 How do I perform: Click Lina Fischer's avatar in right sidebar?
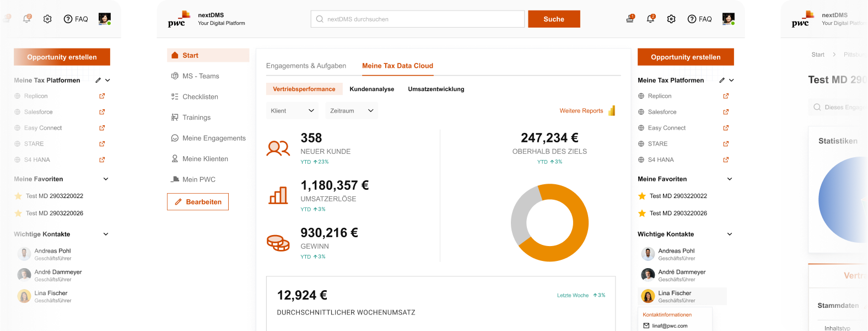648,296
